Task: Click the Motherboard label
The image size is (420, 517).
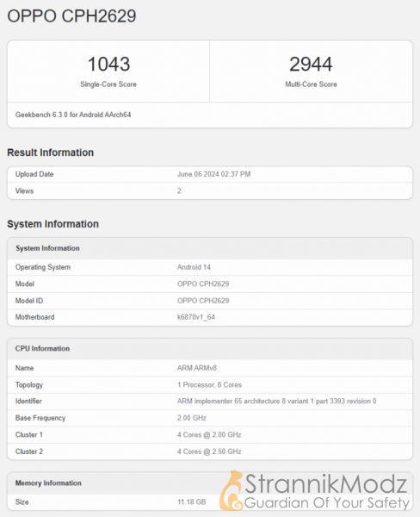Action: click(35, 317)
